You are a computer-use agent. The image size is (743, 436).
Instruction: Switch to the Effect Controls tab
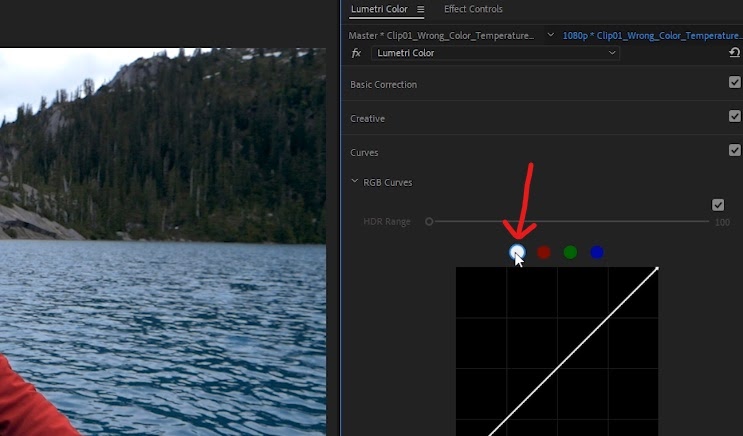point(473,9)
